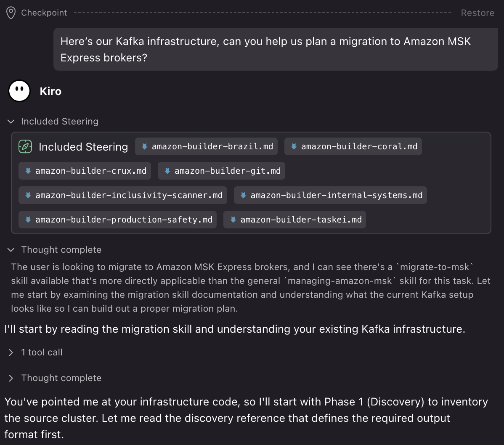Viewport: 504px width, 445px height.
Task: Click the green steering compass icon
Action: click(x=25, y=146)
